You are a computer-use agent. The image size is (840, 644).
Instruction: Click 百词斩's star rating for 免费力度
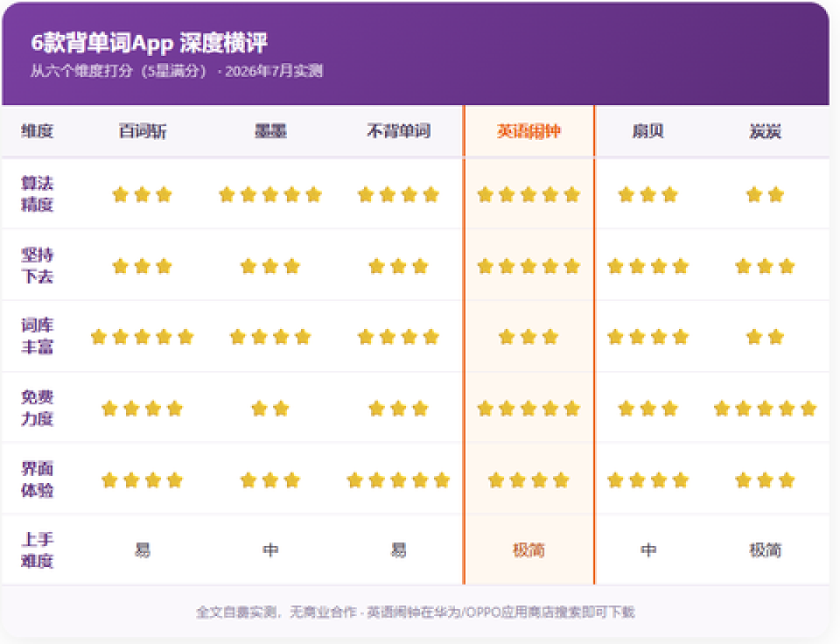(x=142, y=409)
